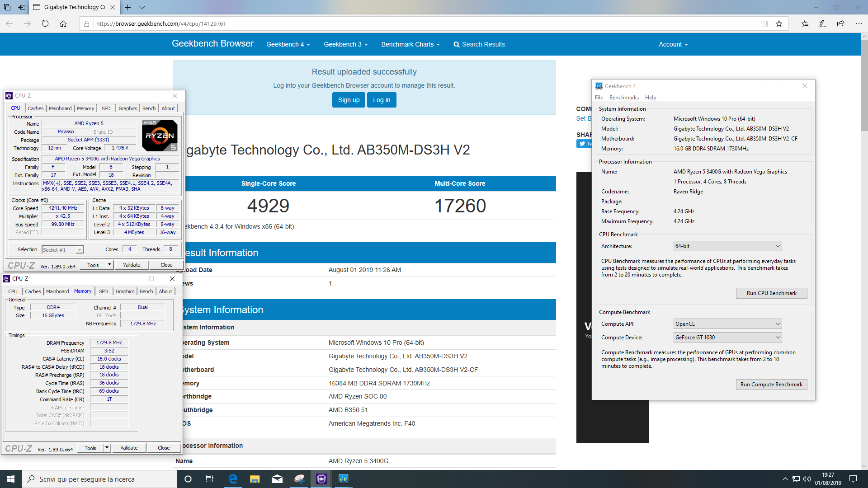Switch to Mainboard tab in upper CPU-Z
868x488 pixels.
point(60,108)
